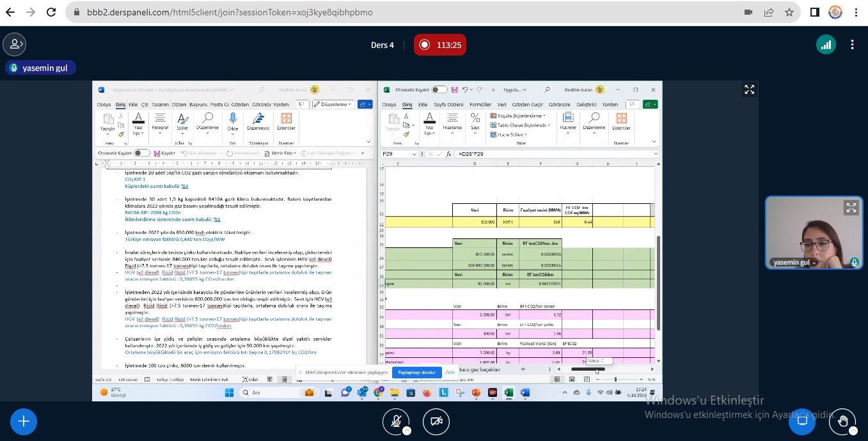Click the raise hand icon

coord(842,421)
